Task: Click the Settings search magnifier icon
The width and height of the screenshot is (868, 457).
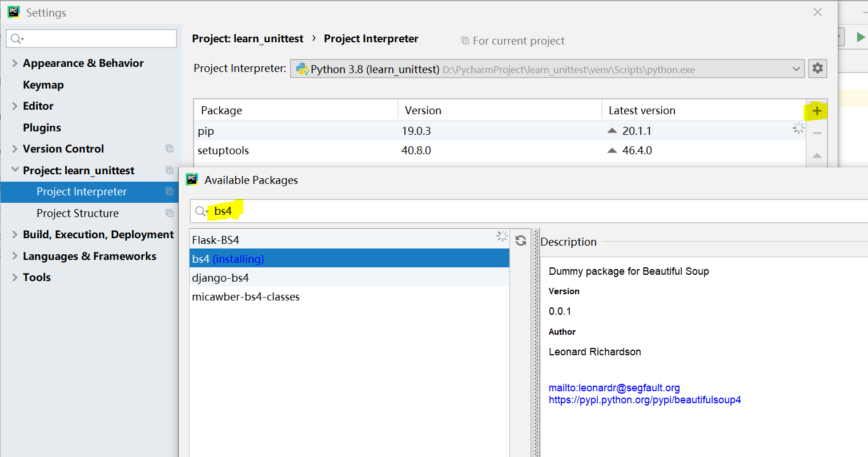Action: click(x=17, y=39)
